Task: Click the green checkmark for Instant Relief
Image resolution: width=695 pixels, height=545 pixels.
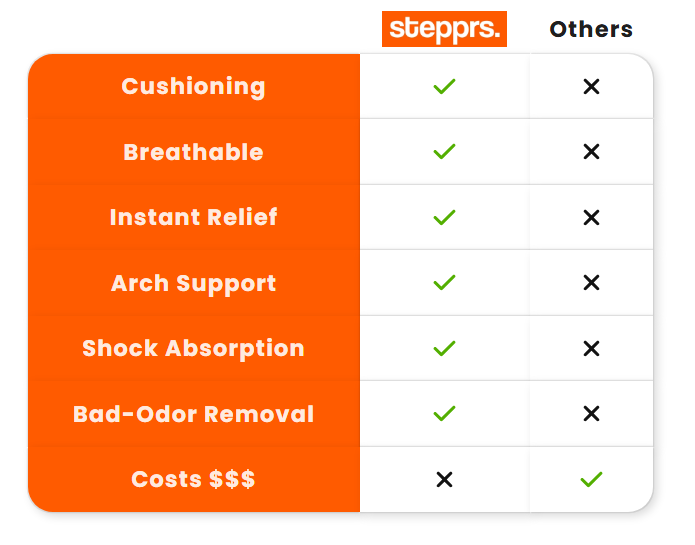Action: 445,217
